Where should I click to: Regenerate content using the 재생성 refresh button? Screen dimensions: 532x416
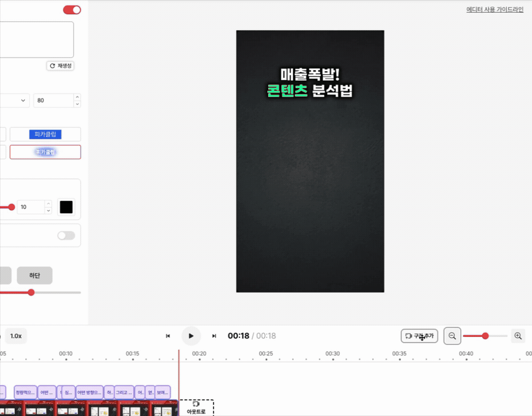[60, 66]
